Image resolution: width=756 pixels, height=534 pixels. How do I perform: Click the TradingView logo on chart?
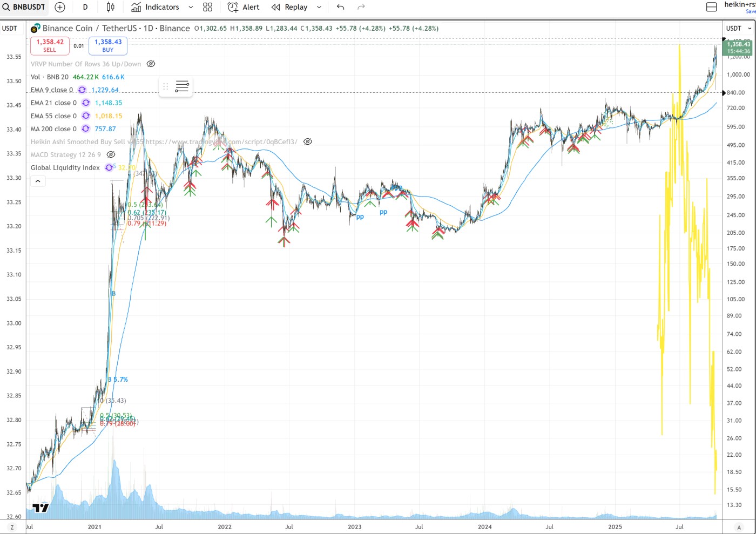[40, 508]
